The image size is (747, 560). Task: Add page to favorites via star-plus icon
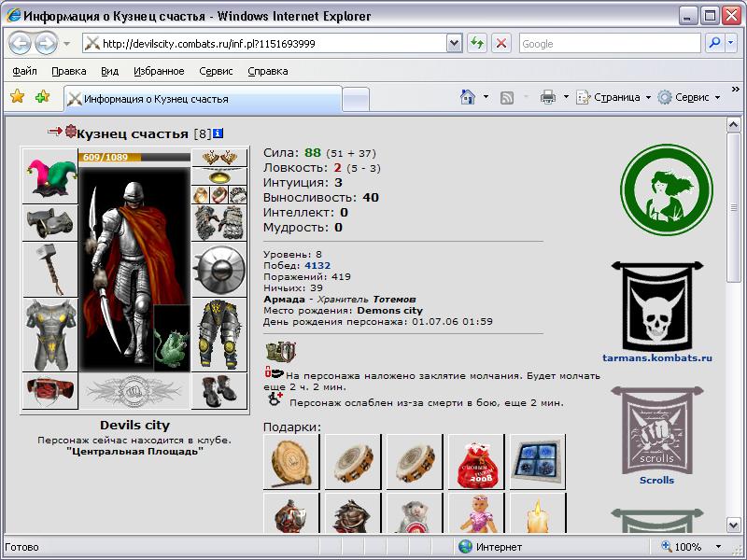42,97
